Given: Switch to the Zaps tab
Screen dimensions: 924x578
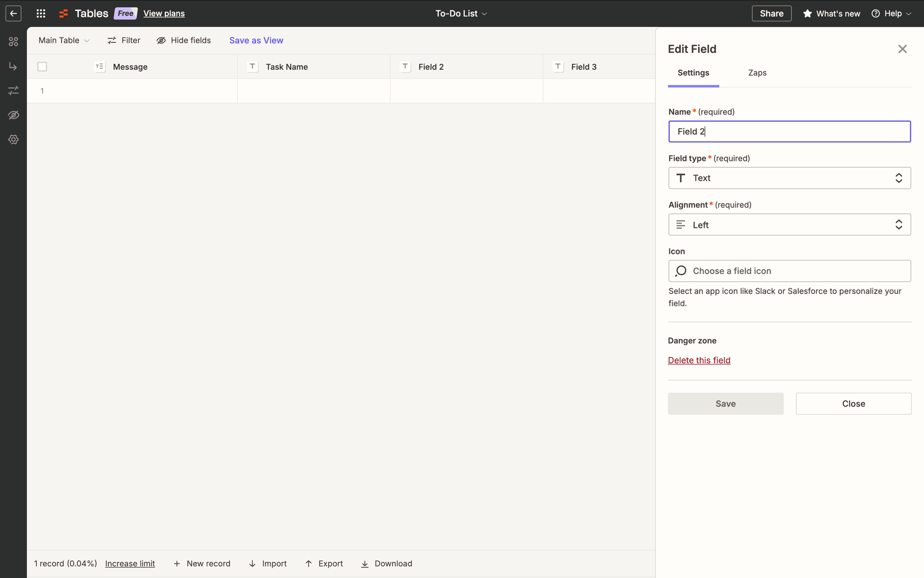Looking at the screenshot, I should pos(757,73).
